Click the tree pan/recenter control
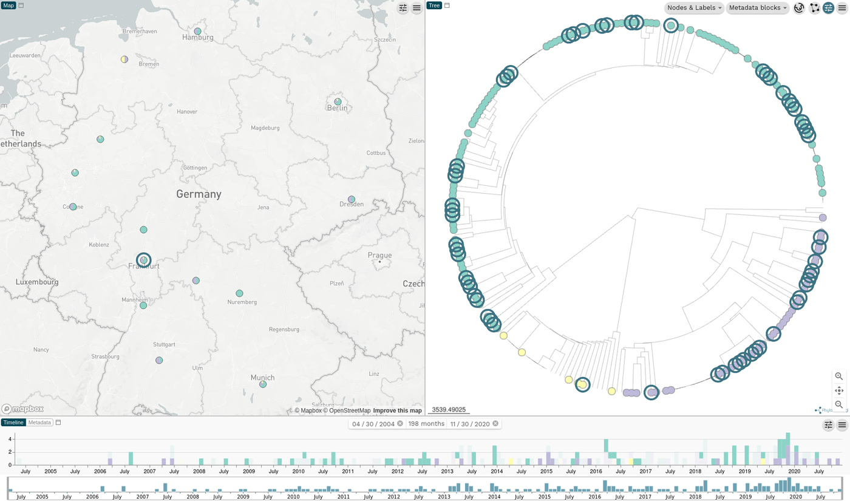This screenshot has width=850, height=504. point(839,390)
